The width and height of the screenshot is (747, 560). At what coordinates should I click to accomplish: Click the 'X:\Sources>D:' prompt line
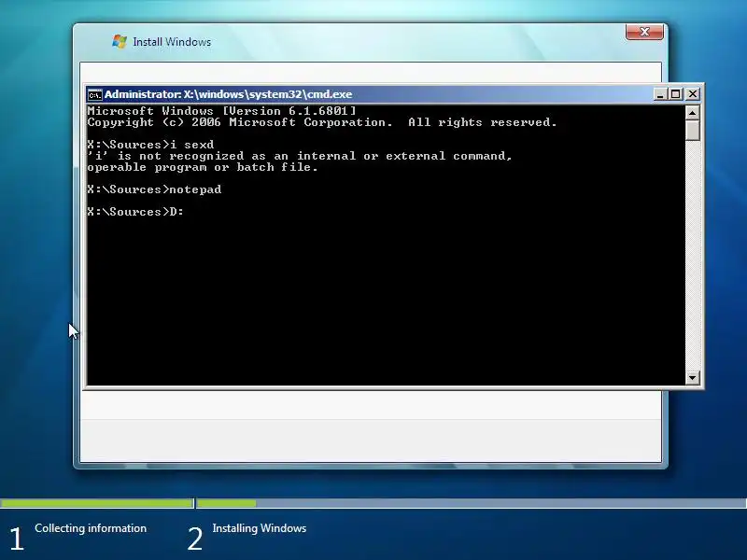135,212
